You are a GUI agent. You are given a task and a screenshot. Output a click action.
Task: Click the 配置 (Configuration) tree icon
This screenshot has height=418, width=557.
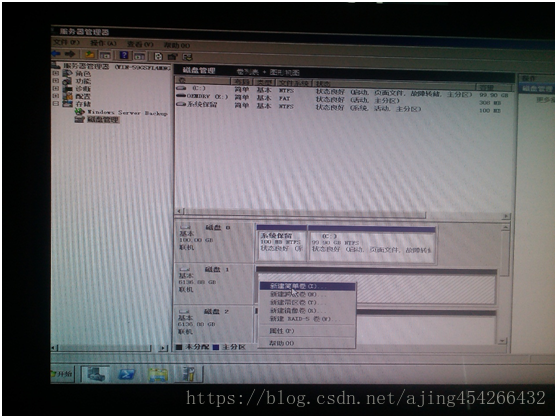(x=67, y=96)
